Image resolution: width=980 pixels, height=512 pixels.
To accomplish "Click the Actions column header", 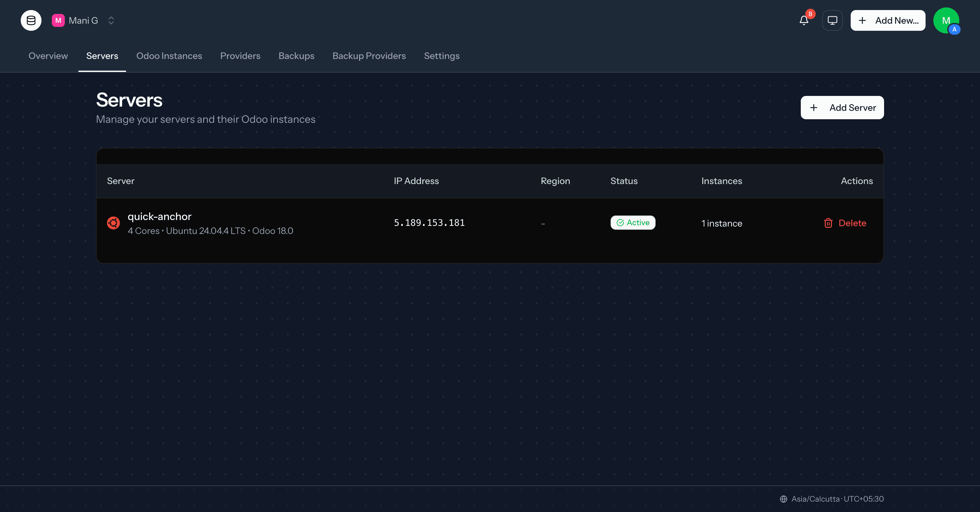I will tap(857, 181).
